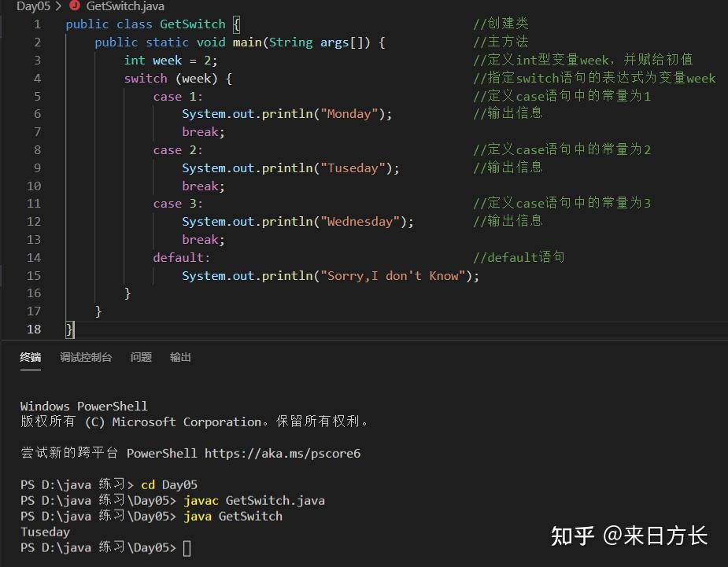The width and height of the screenshot is (728, 567).
Task: Click the comment //创建类 at line 1
Action: pos(502,24)
